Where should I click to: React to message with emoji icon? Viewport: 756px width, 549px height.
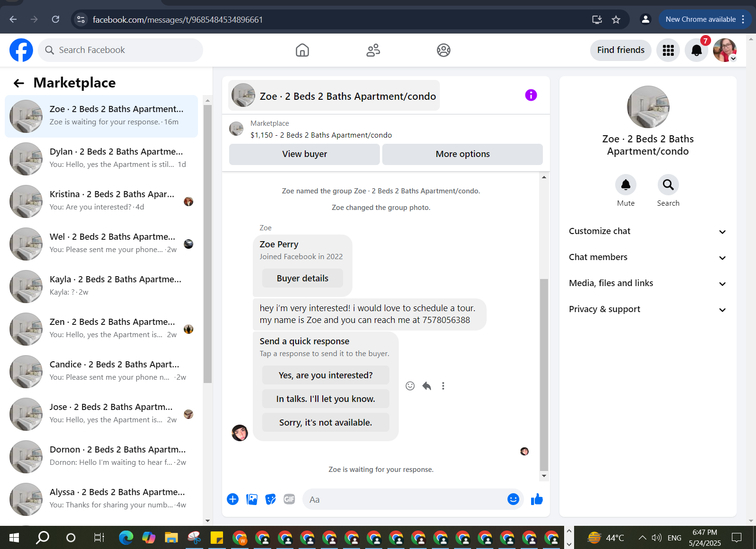[410, 386]
